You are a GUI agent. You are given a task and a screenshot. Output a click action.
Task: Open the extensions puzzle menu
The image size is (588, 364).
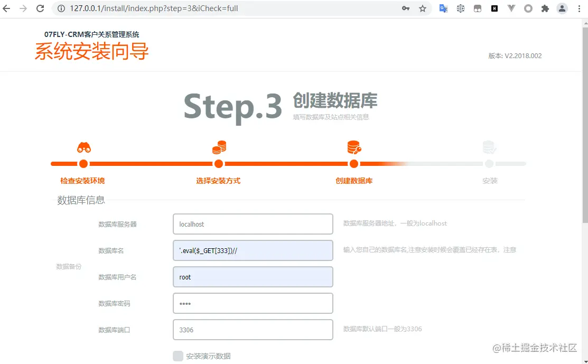pyautogui.click(x=545, y=8)
